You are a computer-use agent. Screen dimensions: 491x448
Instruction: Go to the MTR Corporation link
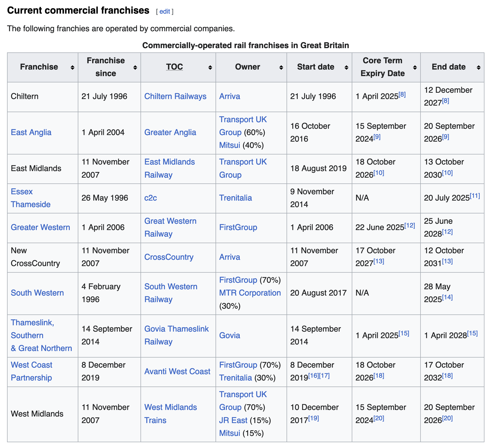point(250,293)
